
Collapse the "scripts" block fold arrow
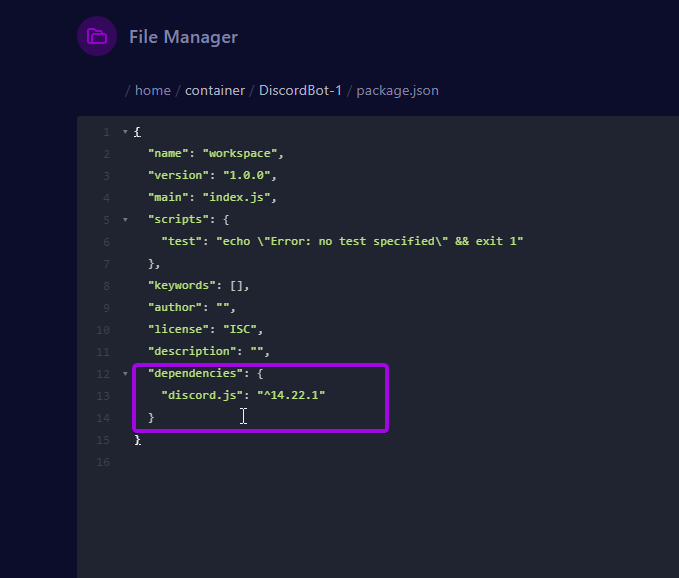click(x=125, y=219)
